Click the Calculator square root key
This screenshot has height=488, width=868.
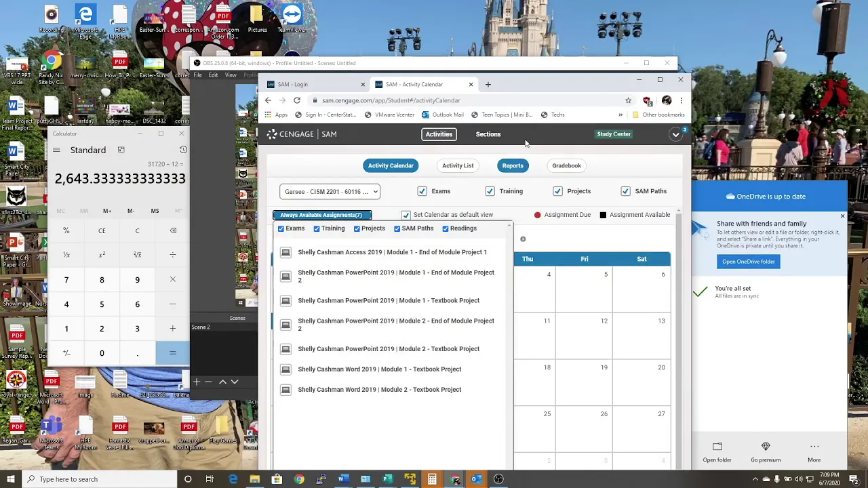click(137, 255)
